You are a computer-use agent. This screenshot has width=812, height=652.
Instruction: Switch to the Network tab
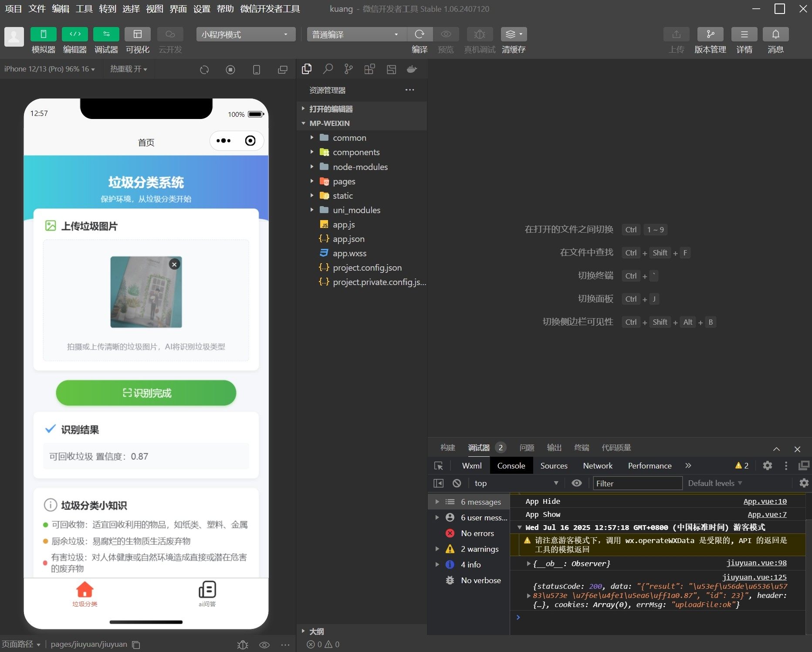point(597,465)
